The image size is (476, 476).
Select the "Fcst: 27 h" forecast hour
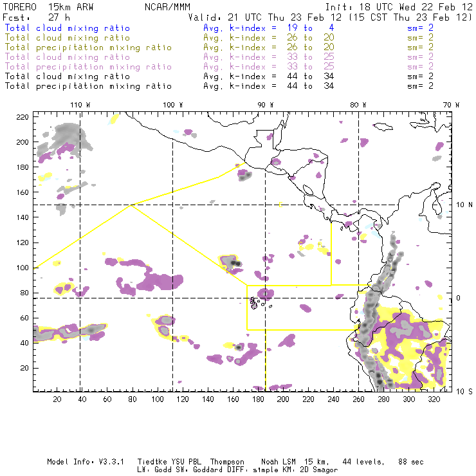point(36,17)
